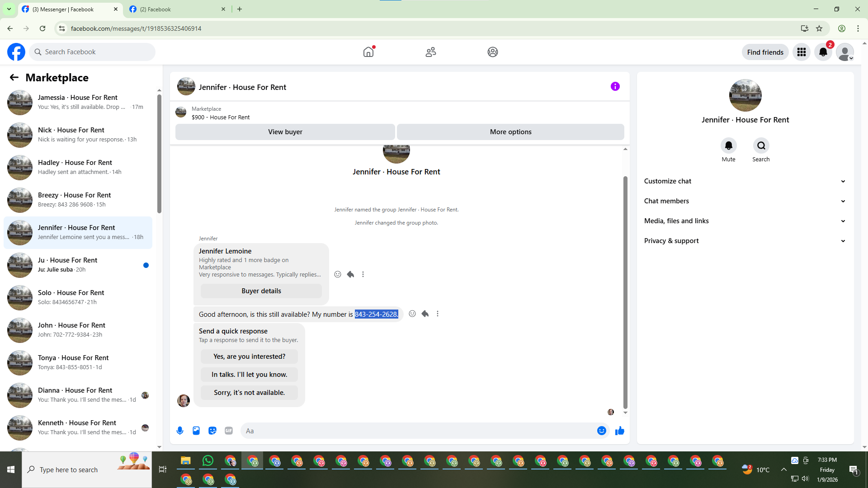Click the purple conversation info icon
This screenshot has height=488, width=868.
(615, 86)
